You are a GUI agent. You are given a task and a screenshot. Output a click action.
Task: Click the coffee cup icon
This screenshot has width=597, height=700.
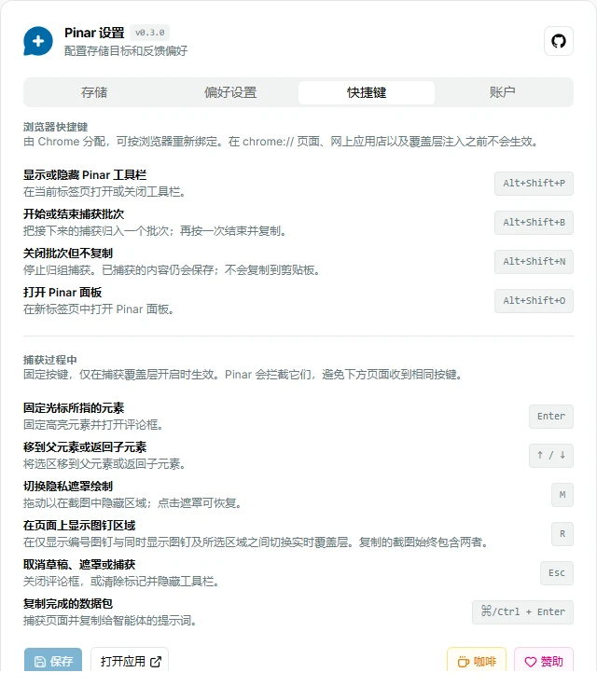464,662
